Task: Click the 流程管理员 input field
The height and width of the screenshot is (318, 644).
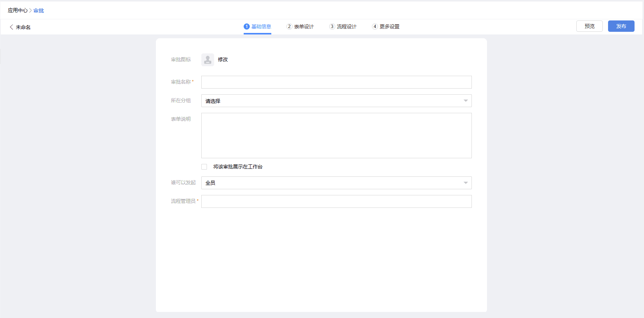Action: pyautogui.click(x=336, y=201)
